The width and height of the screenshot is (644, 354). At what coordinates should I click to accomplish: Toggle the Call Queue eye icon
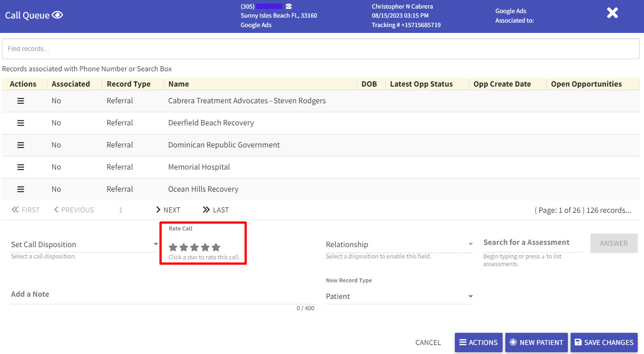point(57,15)
